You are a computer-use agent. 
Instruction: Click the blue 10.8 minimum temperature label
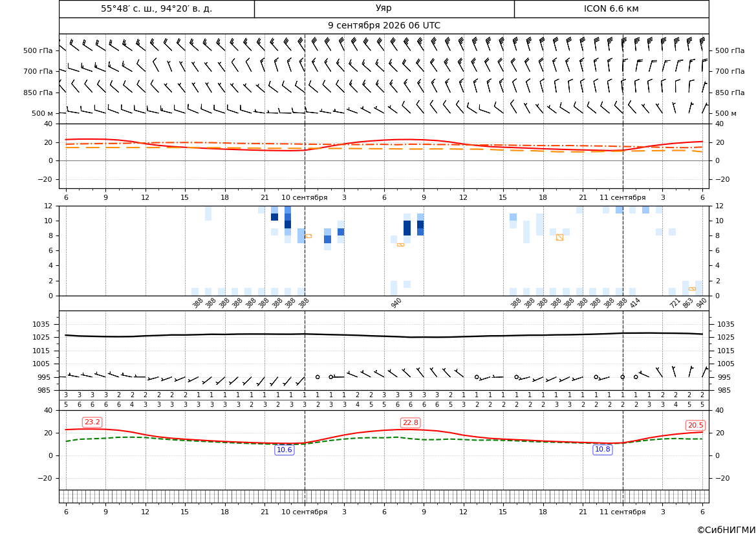(602, 449)
